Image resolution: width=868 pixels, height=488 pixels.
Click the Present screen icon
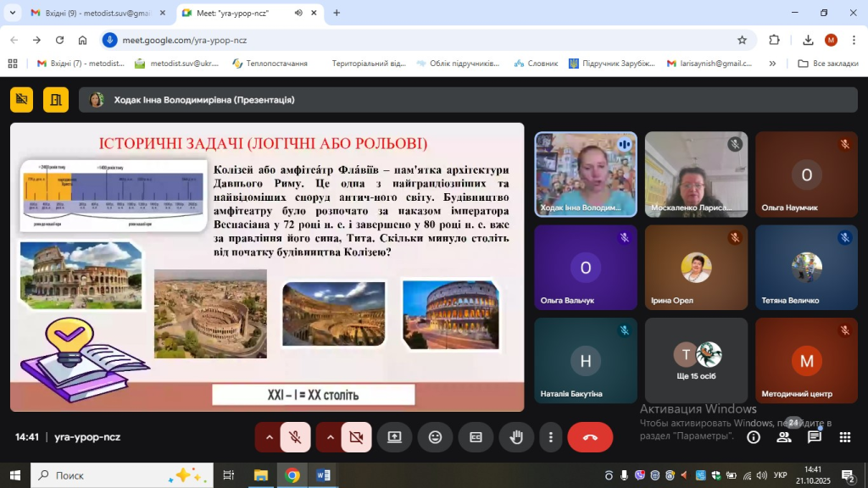[394, 437]
